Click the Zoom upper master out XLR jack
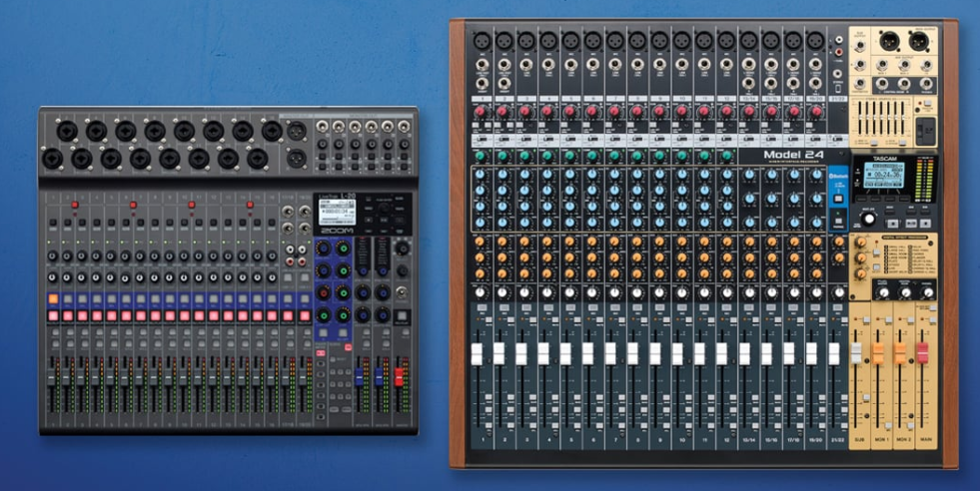The image size is (980, 491). (297, 131)
